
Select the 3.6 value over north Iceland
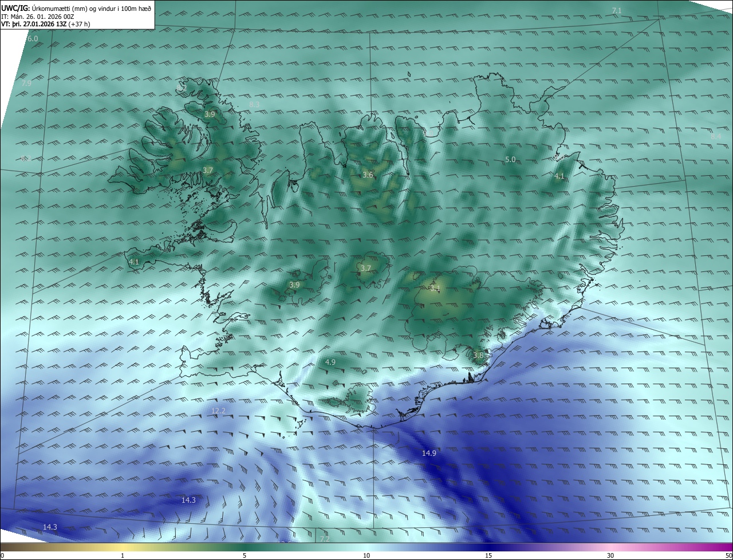[x=368, y=175]
